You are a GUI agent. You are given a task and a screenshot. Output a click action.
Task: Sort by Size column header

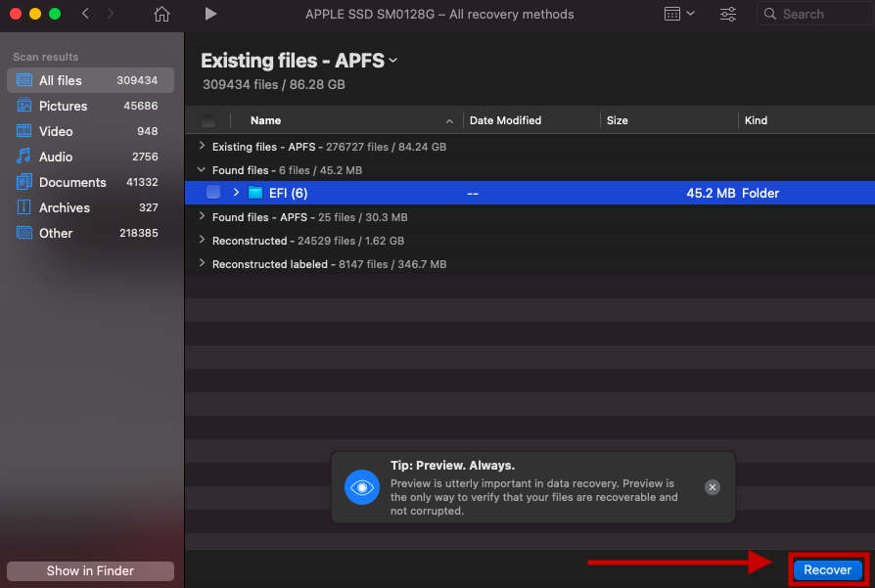[618, 120]
